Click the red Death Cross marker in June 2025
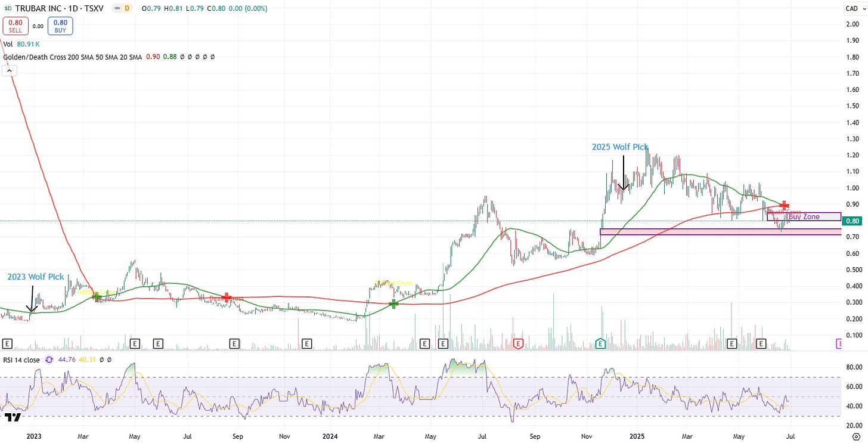868x443 pixels. (785, 205)
